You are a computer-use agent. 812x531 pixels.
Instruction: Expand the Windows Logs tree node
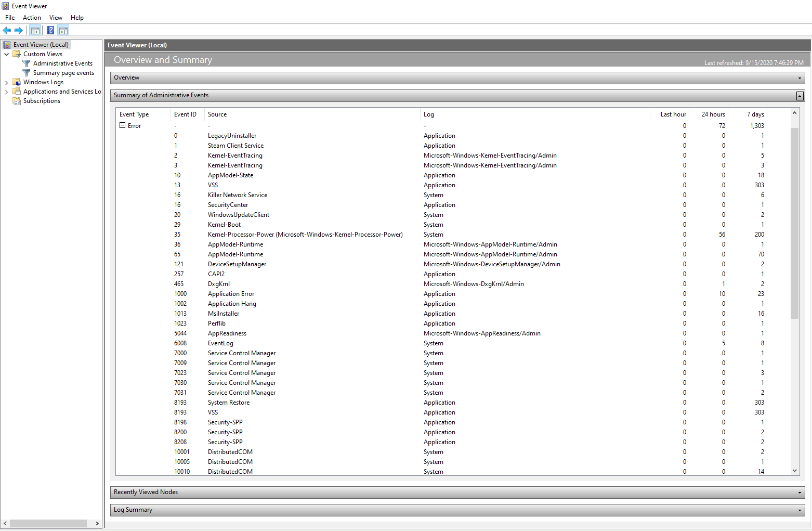click(6, 82)
